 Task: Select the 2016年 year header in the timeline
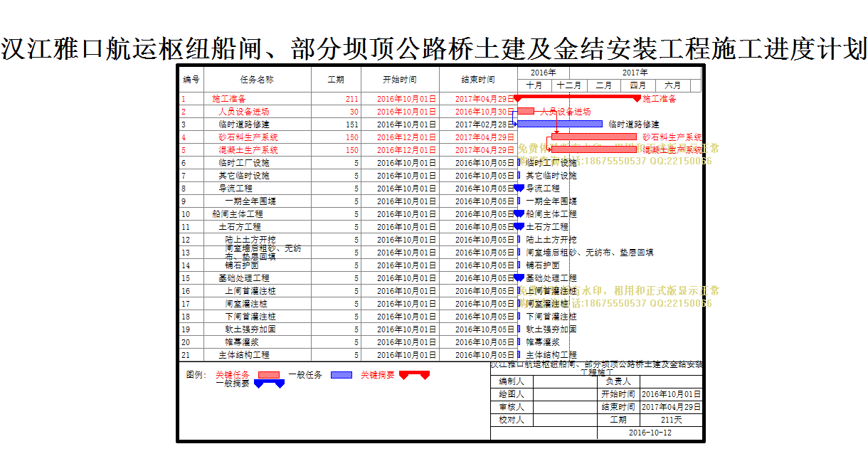[x=544, y=73]
